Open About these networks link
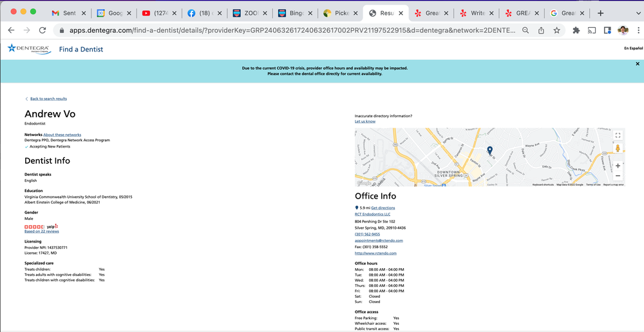This screenshot has height=332, width=644. click(x=62, y=135)
